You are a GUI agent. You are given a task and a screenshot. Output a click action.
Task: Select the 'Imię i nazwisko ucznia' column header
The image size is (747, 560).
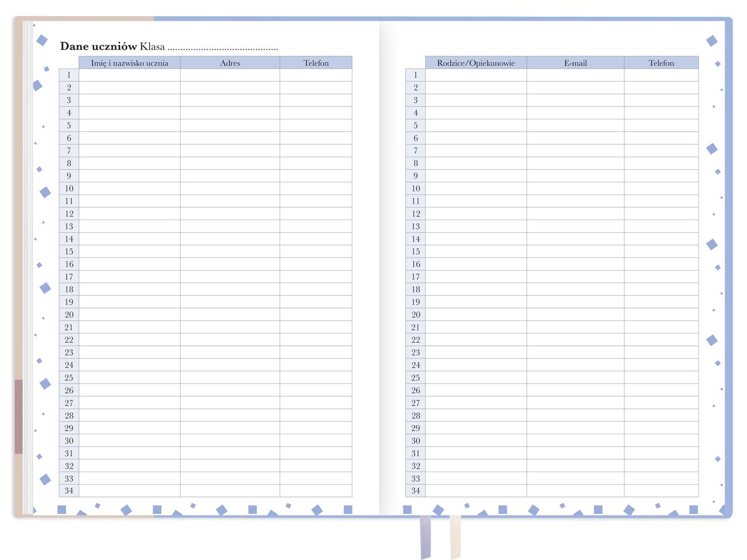tap(129, 63)
